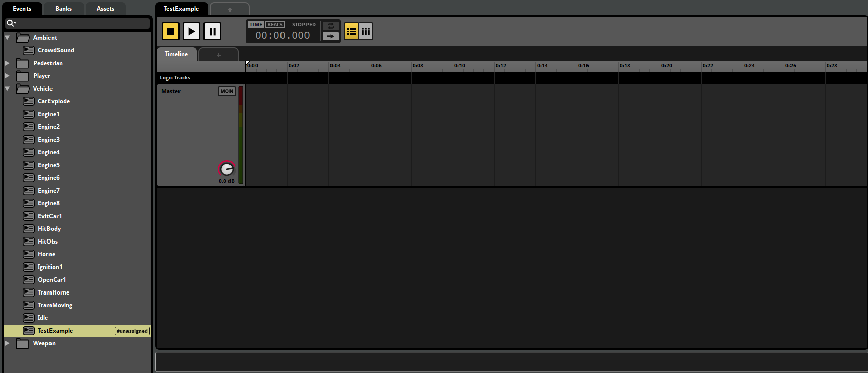Switch time display to TIME mode
This screenshot has width=868, height=373.
(x=256, y=24)
